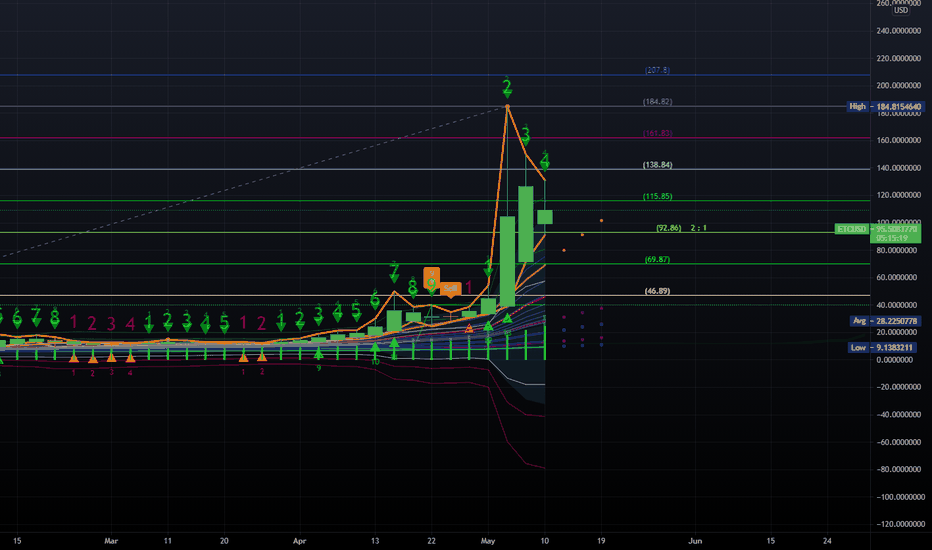
Task: Click the (161.83) level label
Action: [657, 133]
